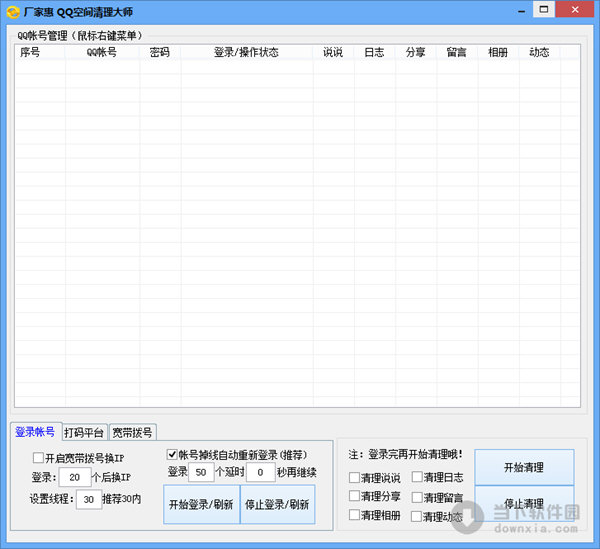Click the app logo icon in title bar
Image resolution: width=600 pixels, height=549 pixels.
[13, 12]
